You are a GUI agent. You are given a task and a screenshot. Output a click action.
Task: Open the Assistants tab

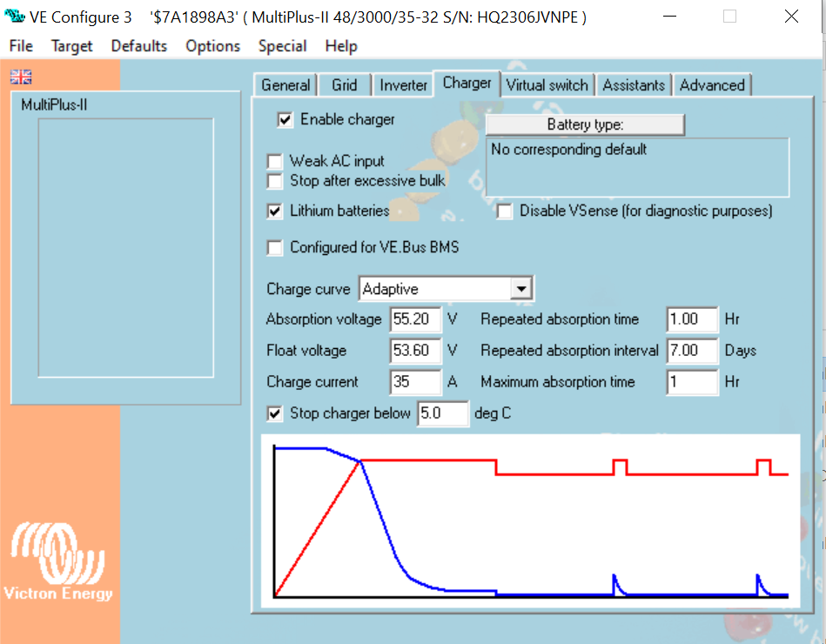pyautogui.click(x=634, y=85)
